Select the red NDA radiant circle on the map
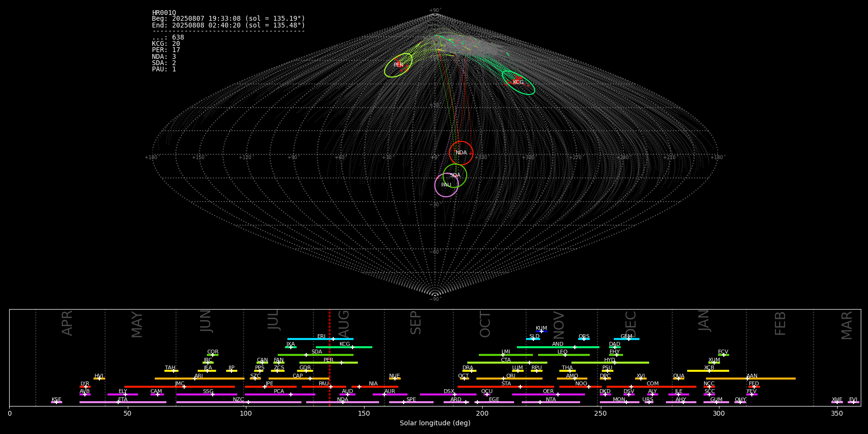The width and height of the screenshot is (868, 434). point(461,153)
